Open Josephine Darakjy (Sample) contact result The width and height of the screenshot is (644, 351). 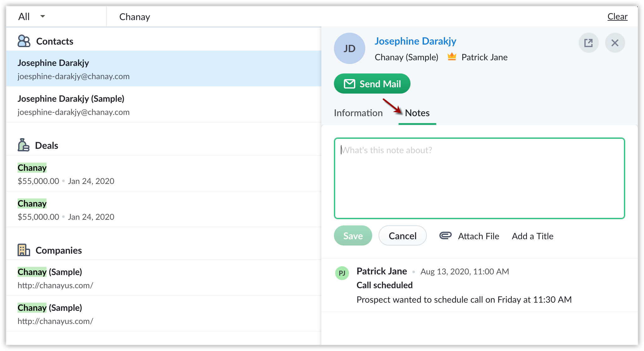(71, 99)
